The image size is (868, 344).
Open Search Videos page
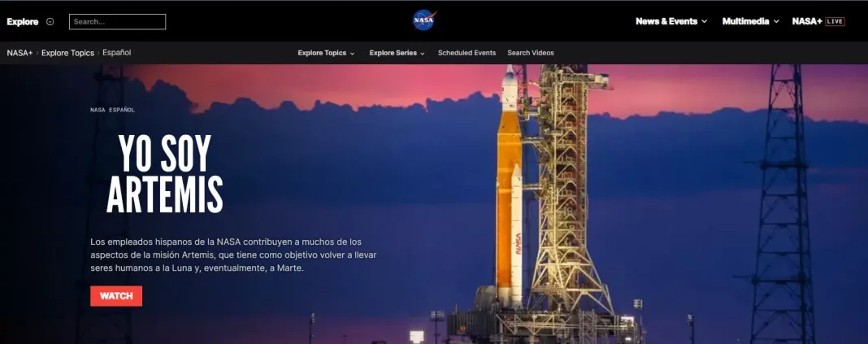tap(531, 53)
